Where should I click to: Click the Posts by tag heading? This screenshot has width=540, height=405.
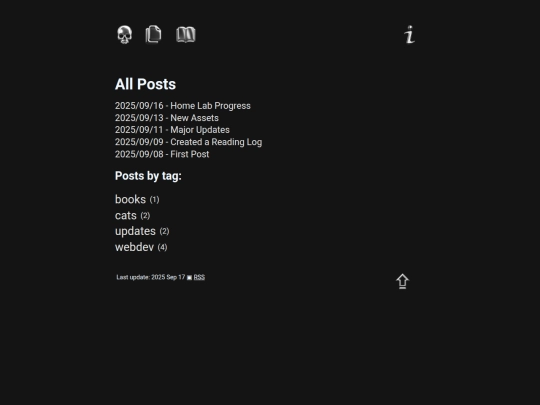(x=148, y=176)
